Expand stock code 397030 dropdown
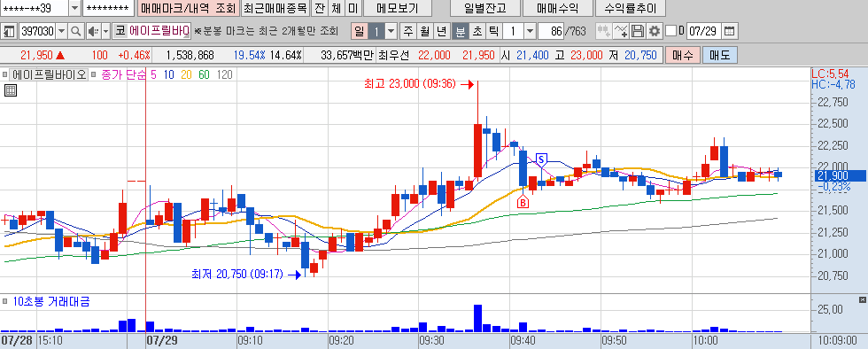Image resolution: width=868 pixels, height=349 pixels. click(61, 31)
